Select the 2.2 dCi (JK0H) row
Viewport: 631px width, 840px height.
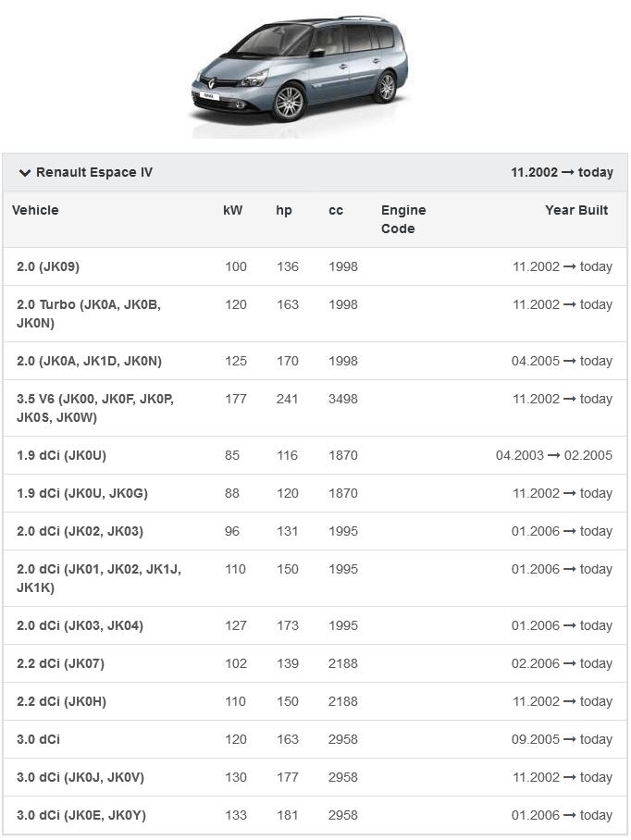click(61, 701)
